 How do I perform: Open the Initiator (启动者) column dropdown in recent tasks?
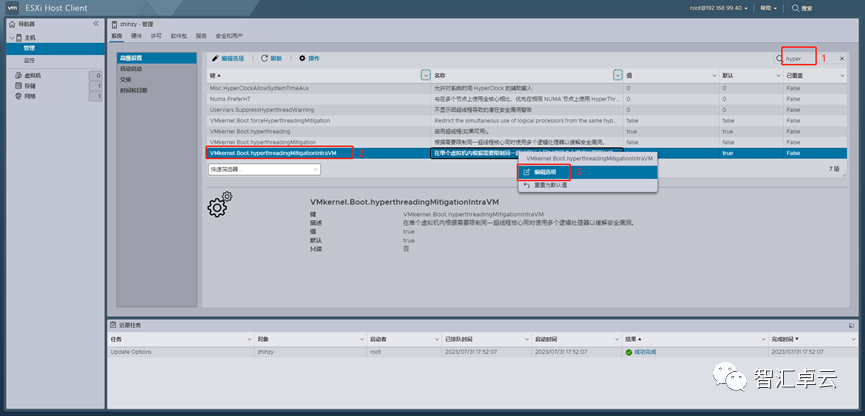click(x=436, y=339)
